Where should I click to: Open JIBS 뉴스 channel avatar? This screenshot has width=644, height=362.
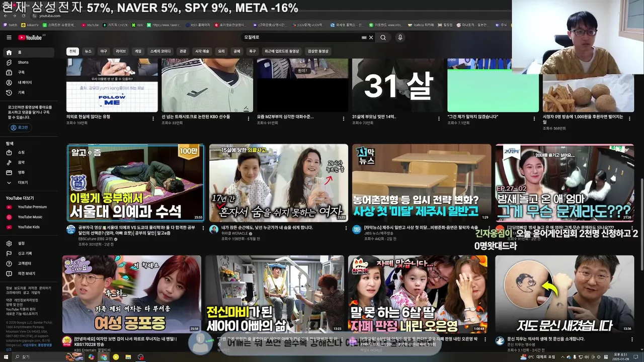[x=356, y=229]
